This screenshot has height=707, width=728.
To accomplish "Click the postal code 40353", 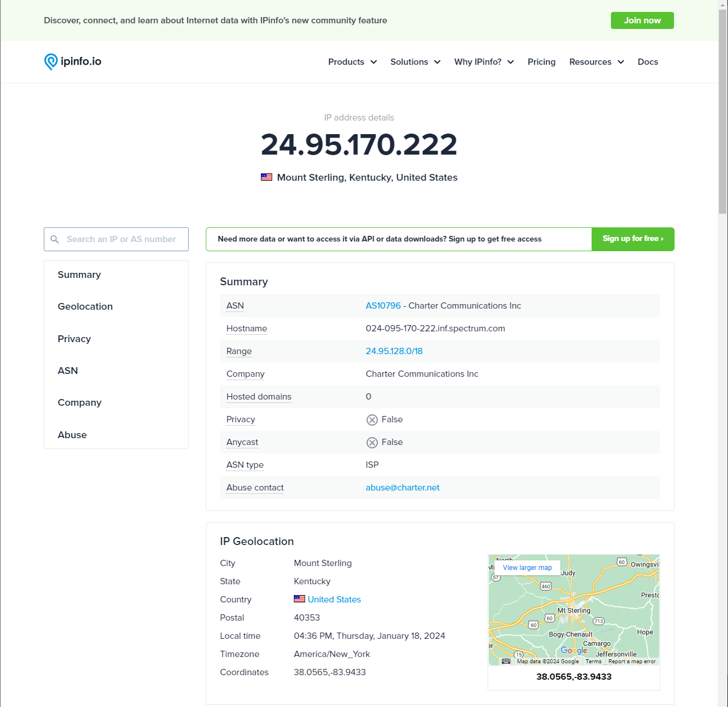I will (x=307, y=617).
